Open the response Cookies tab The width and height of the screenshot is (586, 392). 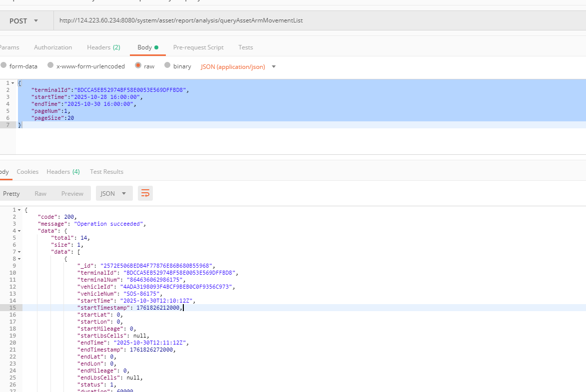[x=27, y=172]
